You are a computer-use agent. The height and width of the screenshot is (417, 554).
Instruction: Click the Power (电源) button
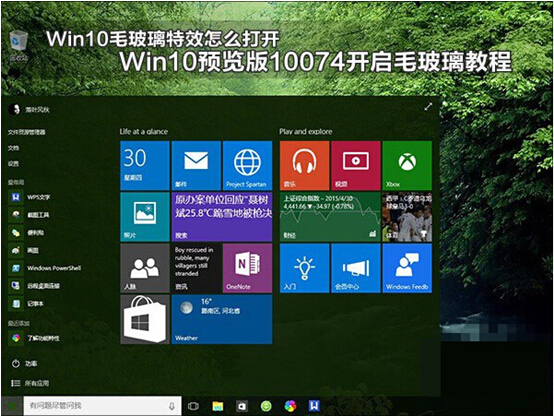[24, 363]
